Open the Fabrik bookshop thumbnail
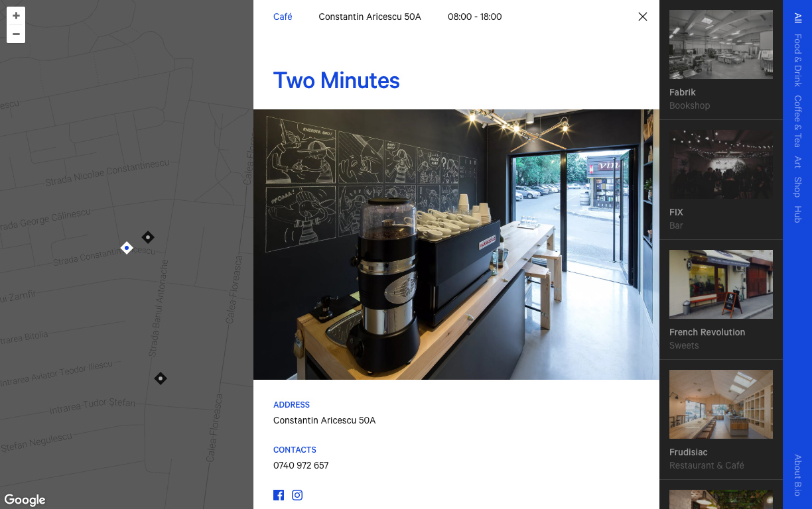812x509 pixels. point(721,44)
